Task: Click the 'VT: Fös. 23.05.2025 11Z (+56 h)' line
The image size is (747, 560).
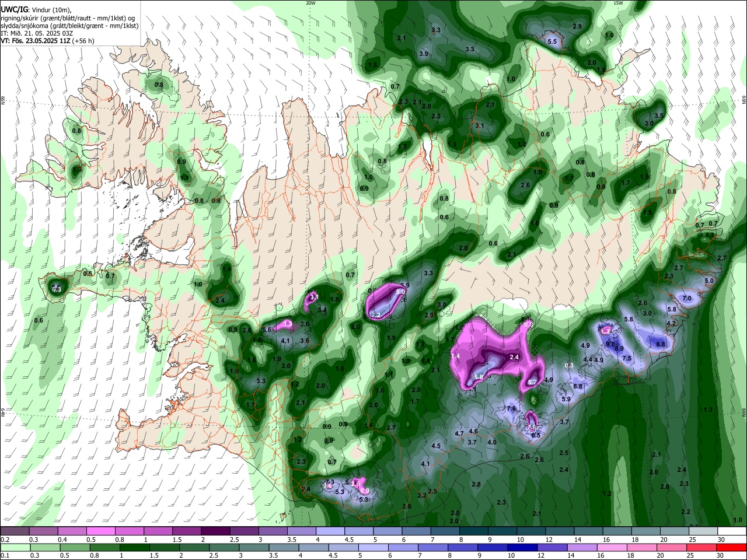Action: [47, 41]
